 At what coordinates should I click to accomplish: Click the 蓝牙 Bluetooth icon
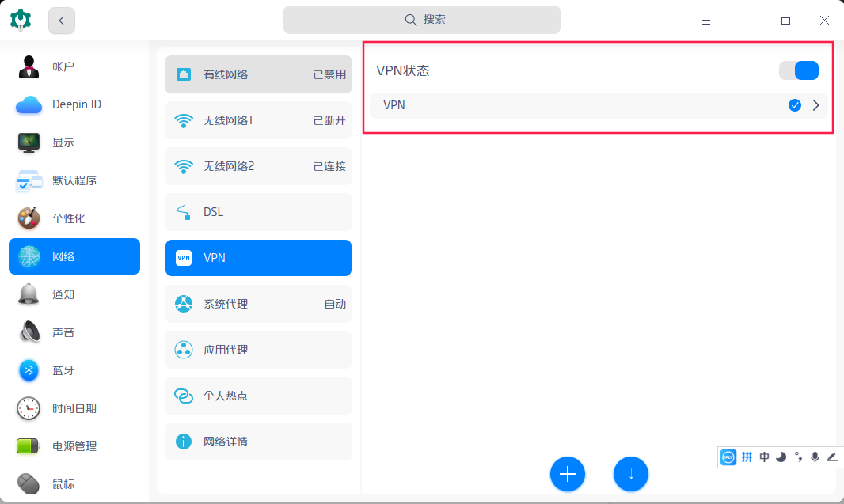[29, 370]
